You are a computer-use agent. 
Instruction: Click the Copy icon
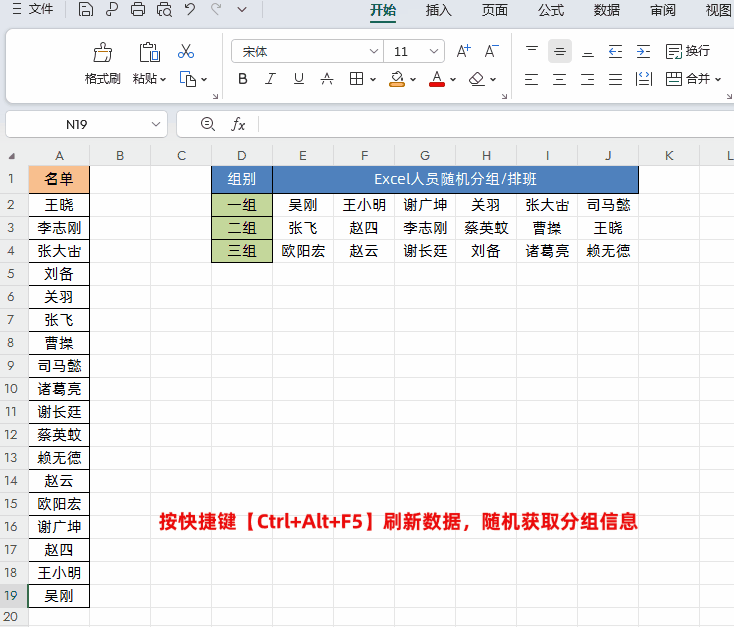[188, 79]
